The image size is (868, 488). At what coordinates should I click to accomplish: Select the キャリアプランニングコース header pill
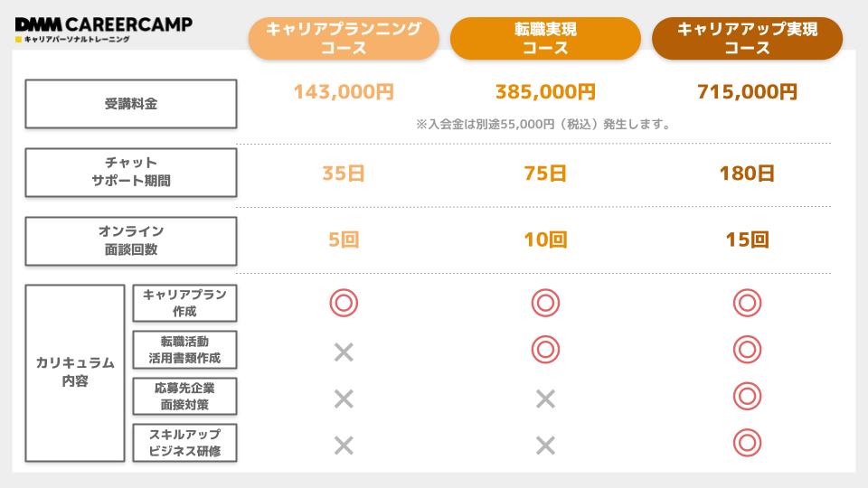(344, 38)
